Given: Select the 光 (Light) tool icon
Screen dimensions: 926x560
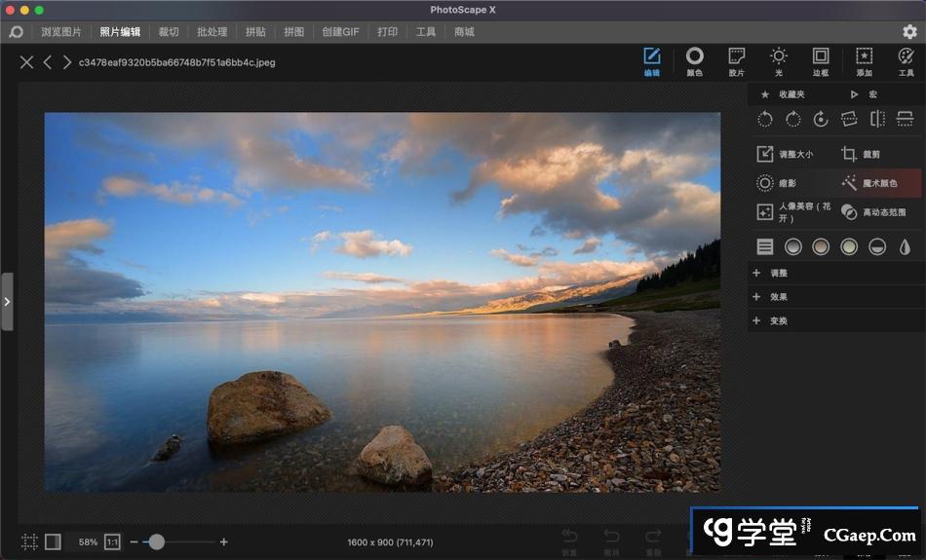Looking at the screenshot, I should tap(778, 60).
